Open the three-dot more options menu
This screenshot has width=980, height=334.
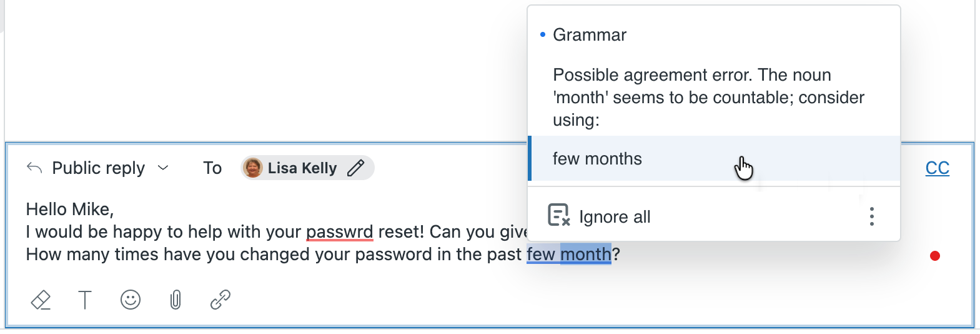pyautogui.click(x=871, y=216)
